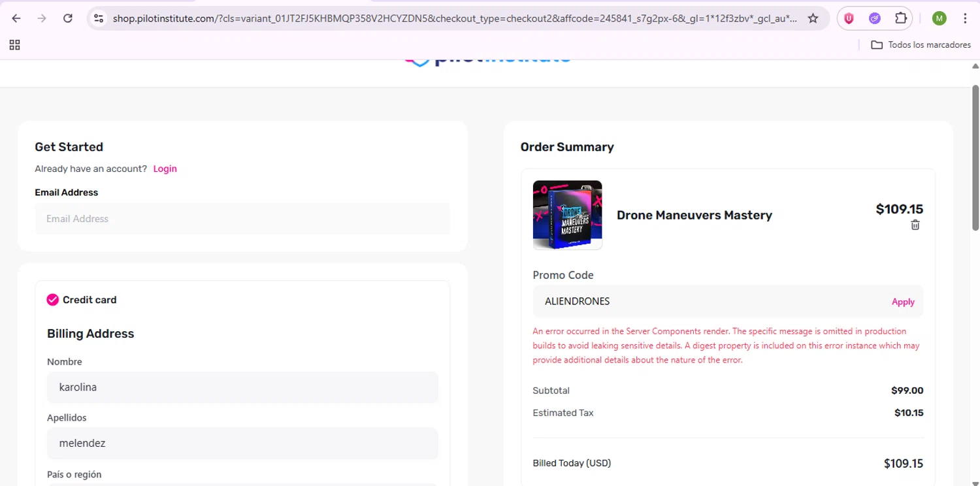Click the red Server Components error message
Screen dimensions: 980x486
click(726, 346)
